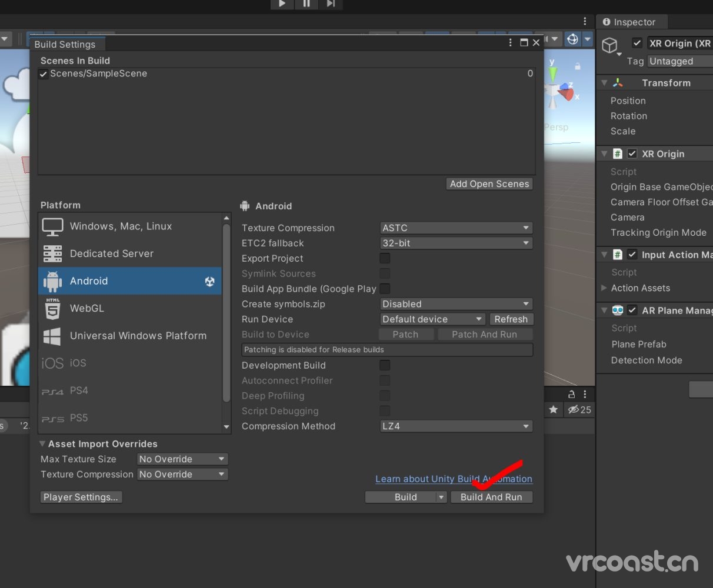The width and height of the screenshot is (713, 588).
Task: Click the Build And Run button
Action: (x=492, y=497)
